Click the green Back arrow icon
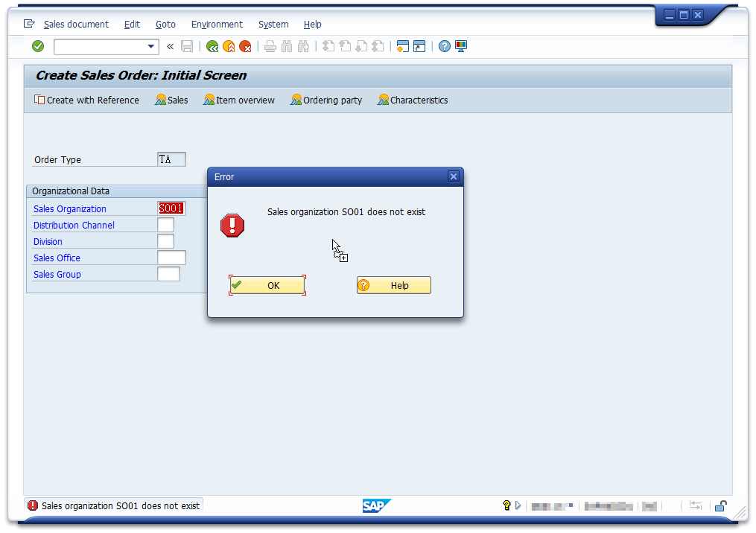 click(212, 46)
